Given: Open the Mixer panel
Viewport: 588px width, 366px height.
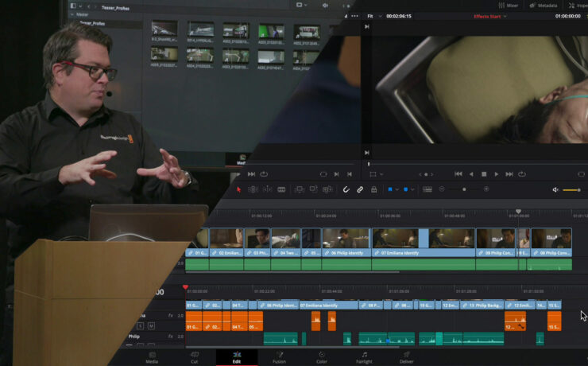Looking at the screenshot, I should click(508, 6).
